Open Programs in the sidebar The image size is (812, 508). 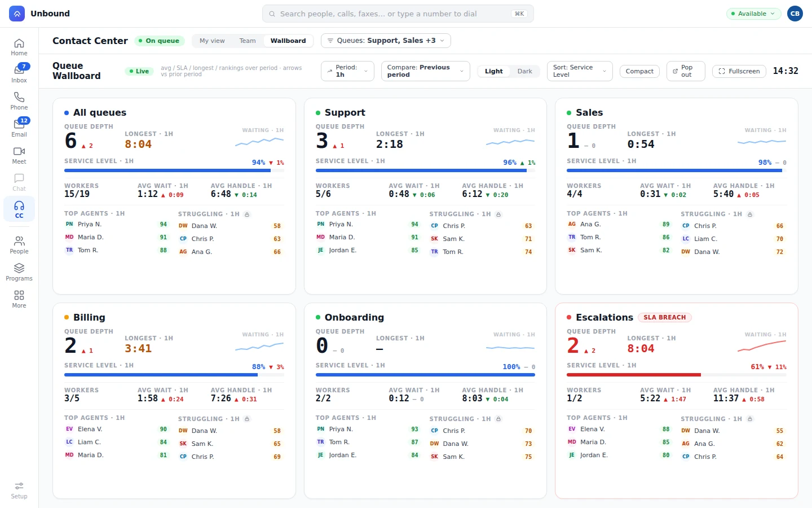19,273
